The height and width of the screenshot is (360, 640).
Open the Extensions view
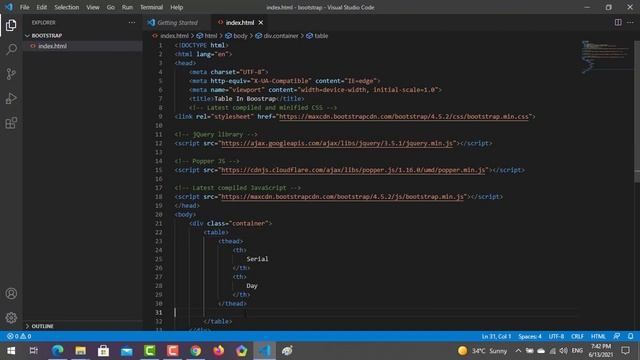[11, 123]
